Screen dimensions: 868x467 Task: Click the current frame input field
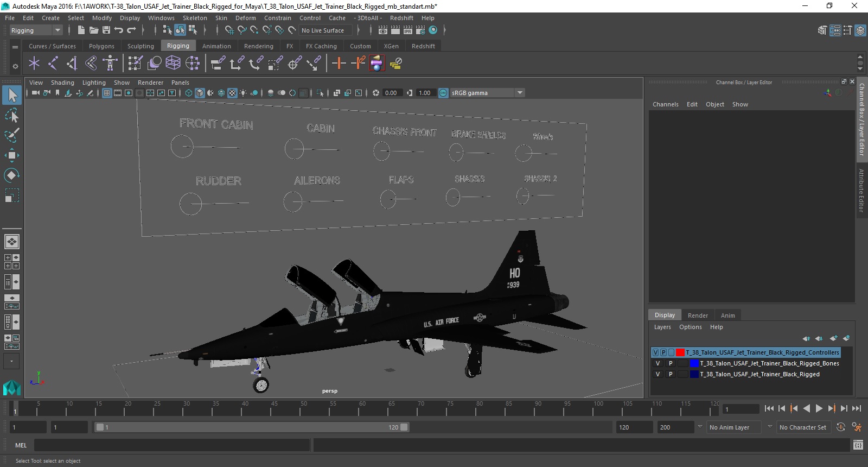pos(741,409)
